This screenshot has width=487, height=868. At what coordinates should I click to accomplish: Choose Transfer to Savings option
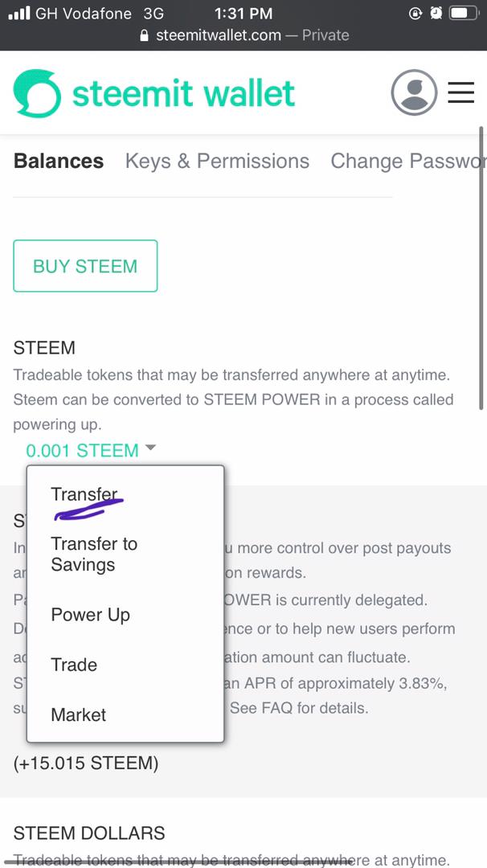[x=94, y=554]
